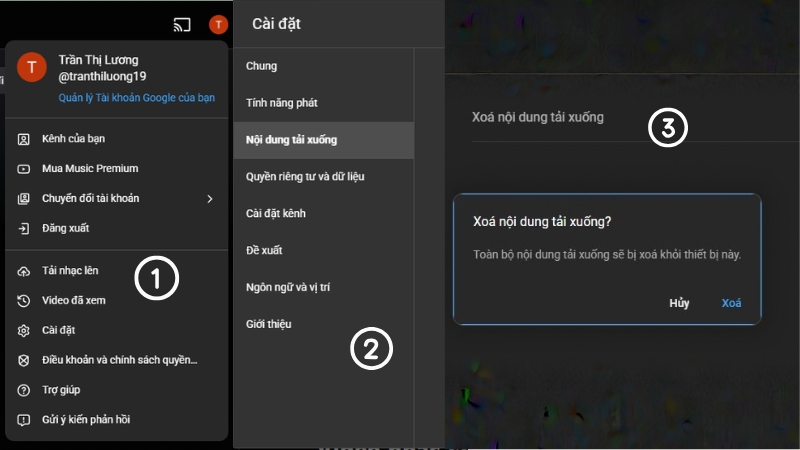Open Cài đặt kênh settings tab

323,213
